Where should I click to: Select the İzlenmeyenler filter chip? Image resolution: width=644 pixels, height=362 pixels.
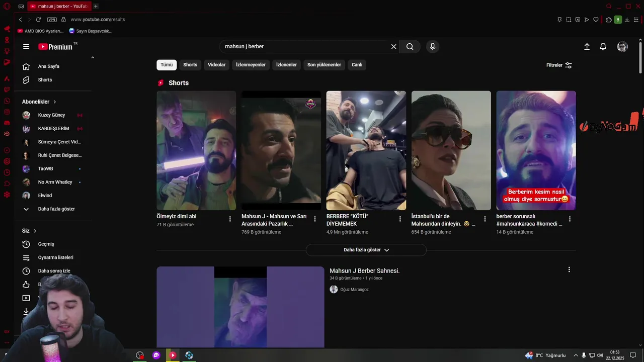coord(251,65)
